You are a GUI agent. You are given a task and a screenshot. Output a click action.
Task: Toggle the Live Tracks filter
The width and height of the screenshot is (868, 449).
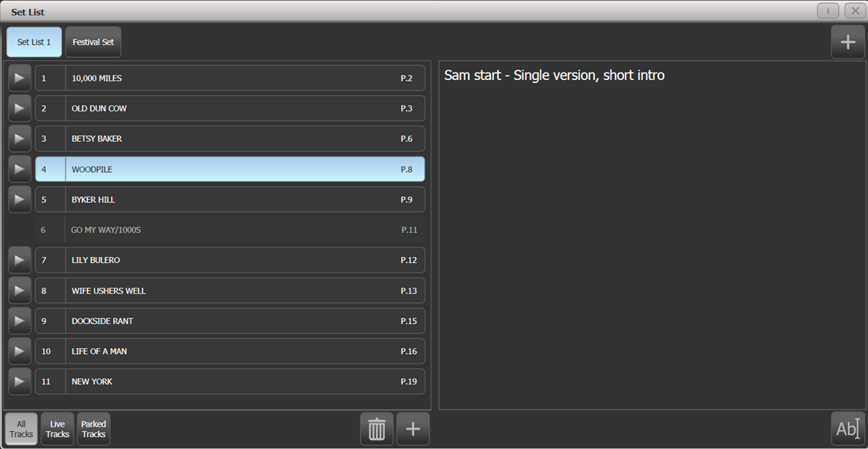click(x=57, y=429)
